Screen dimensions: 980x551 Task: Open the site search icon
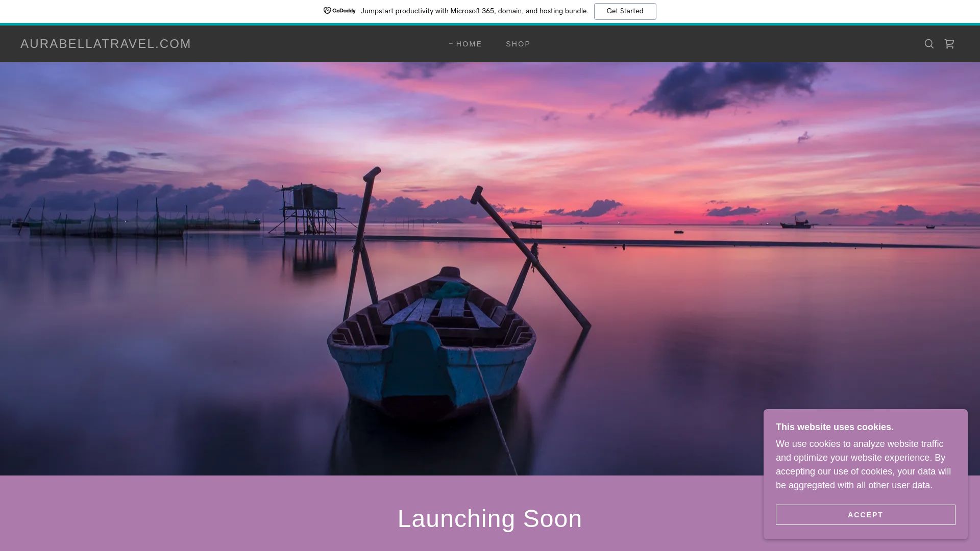[x=929, y=44]
